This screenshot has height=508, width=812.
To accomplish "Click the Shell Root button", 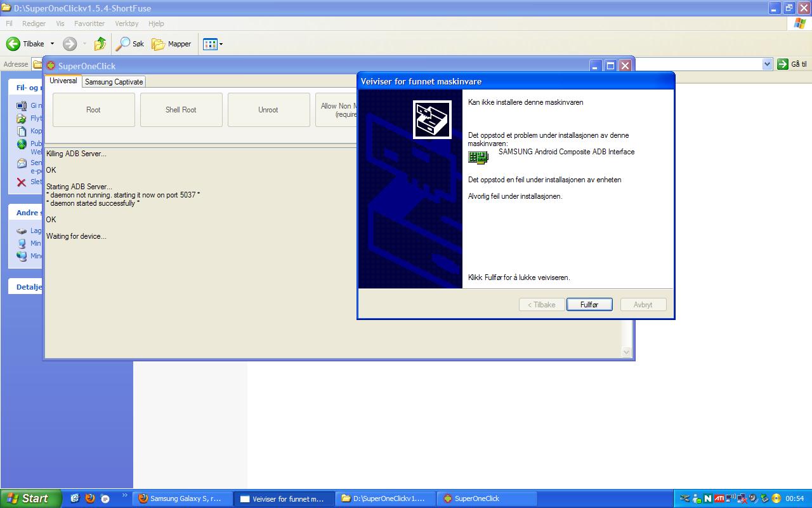I will tap(181, 110).
